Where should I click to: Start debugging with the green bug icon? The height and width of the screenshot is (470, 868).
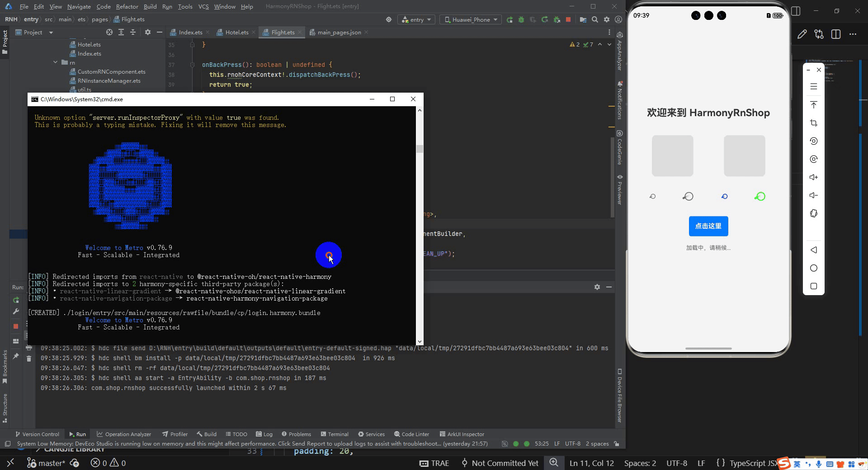[x=521, y=19]
